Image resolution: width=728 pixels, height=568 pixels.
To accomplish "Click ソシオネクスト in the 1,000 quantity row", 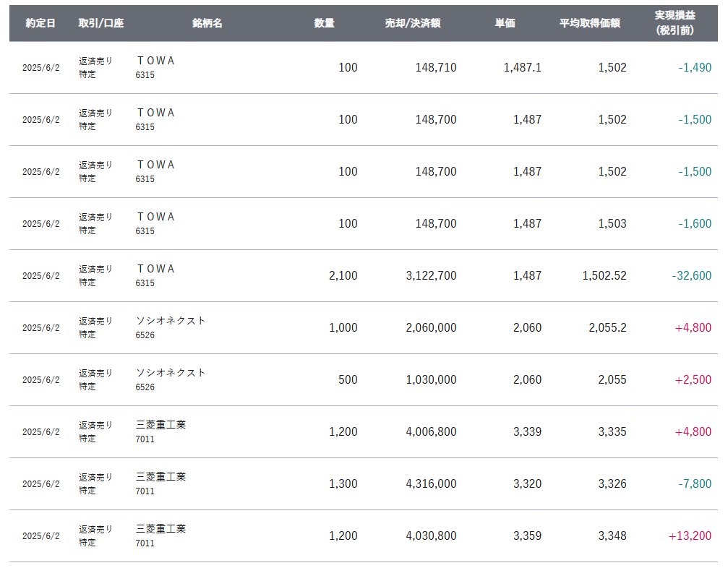I will click(171, 320).
